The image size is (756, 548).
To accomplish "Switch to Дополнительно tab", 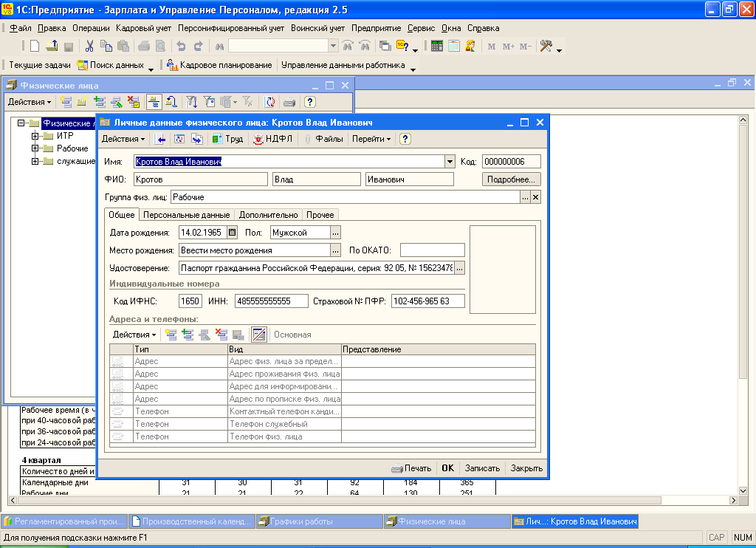I will pos(269,215).
